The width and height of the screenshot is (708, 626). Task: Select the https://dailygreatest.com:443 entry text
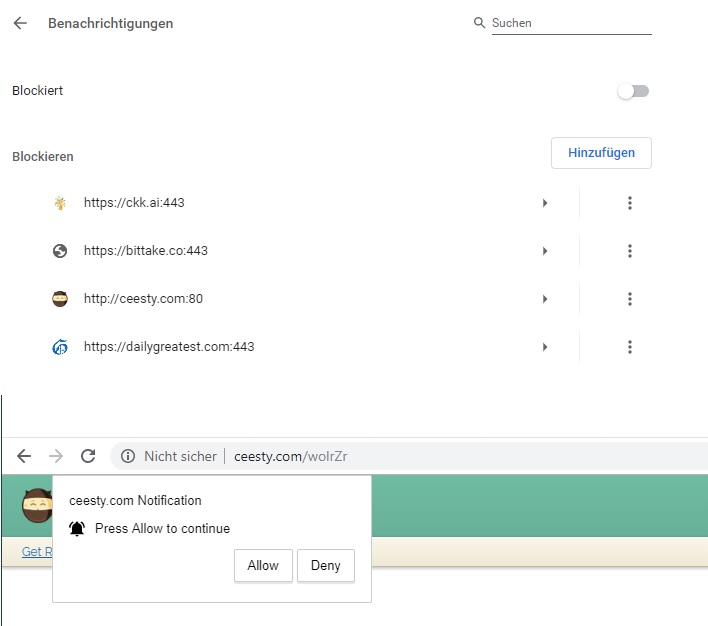[169, 347]
